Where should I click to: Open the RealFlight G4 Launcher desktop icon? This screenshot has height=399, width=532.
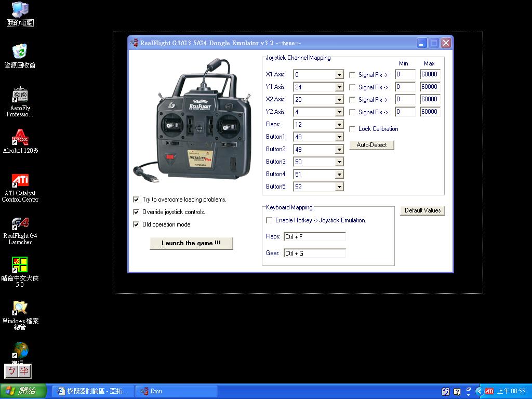20,231
